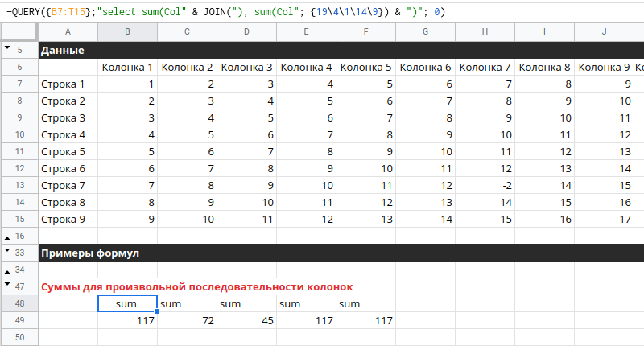The width and height of the screenshot is (644, 346).
Task: Select the 'Колонка 4' cell
Action: [306, 68]
